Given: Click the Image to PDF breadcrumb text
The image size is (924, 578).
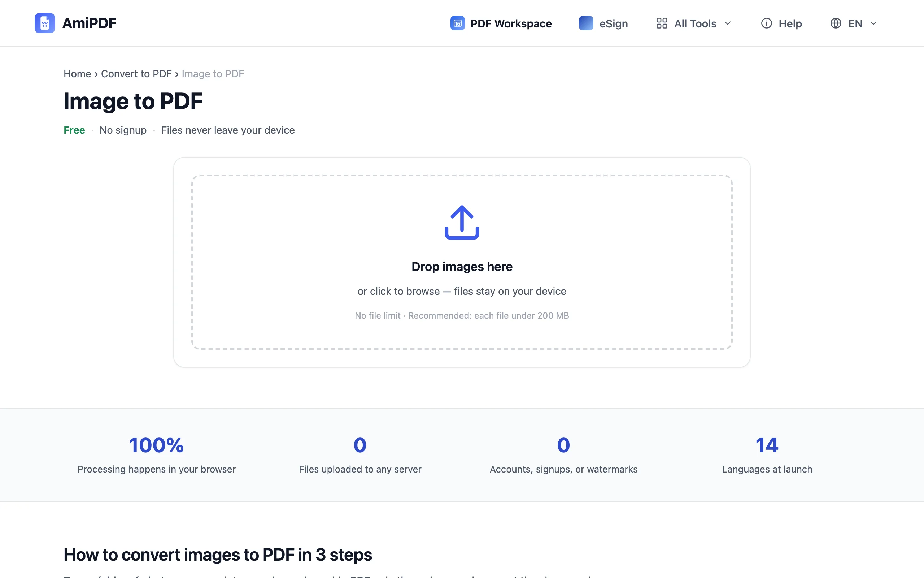Looking at the screenshot, I should (x=213, y=74).
